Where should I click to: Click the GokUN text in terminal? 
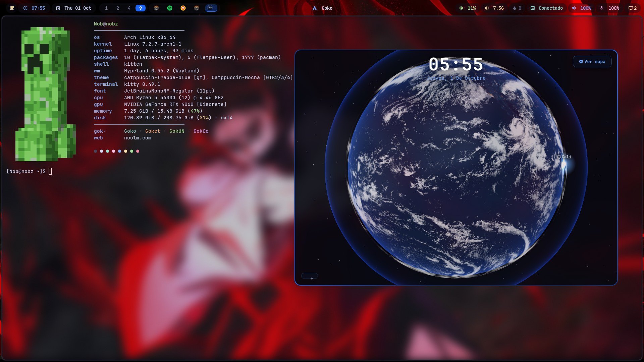pyautogui.click(x=177, y=131)
